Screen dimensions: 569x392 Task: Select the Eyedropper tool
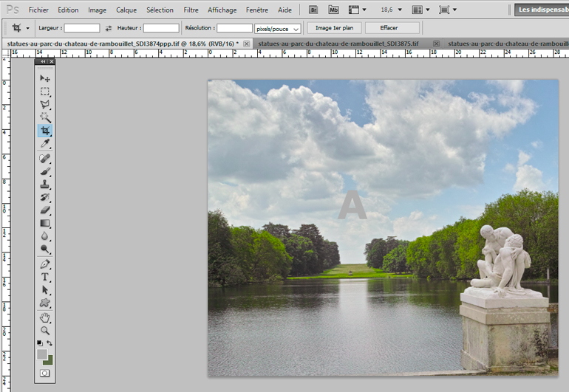point(44,144)
